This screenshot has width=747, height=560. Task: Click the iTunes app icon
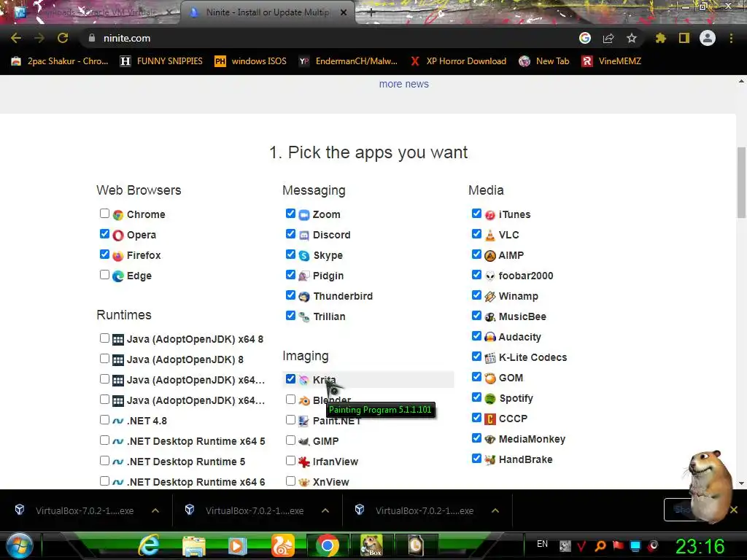[489, 215]
